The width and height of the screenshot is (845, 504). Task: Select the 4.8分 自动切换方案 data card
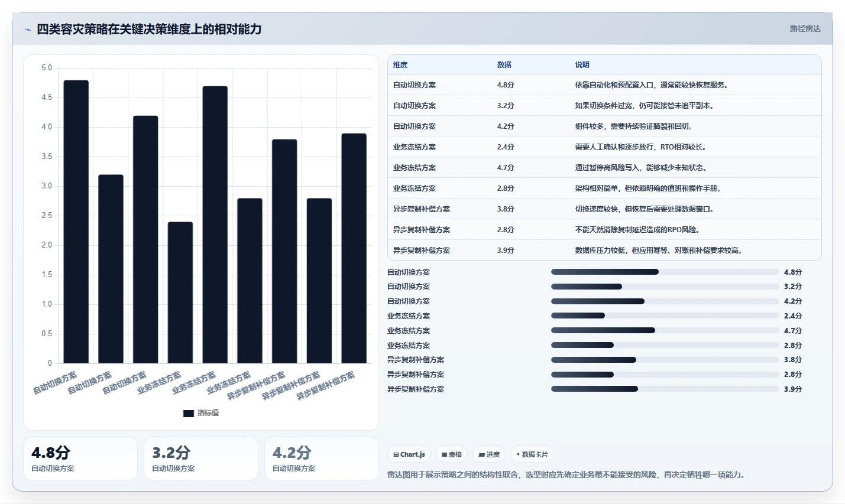click(80, 459)
